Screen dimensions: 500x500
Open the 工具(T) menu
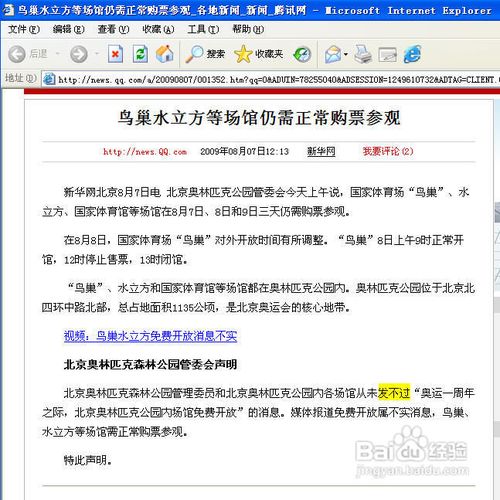203,29
